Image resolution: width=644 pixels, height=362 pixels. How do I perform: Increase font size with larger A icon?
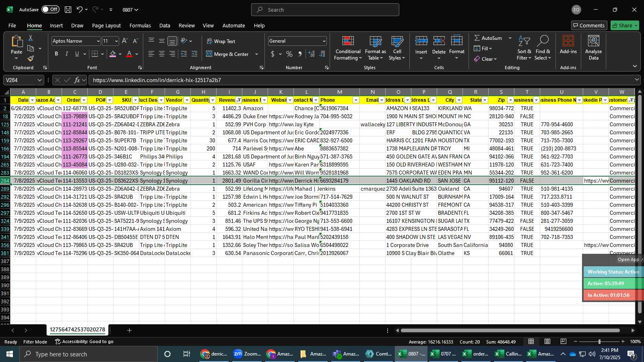click(125, 41)
